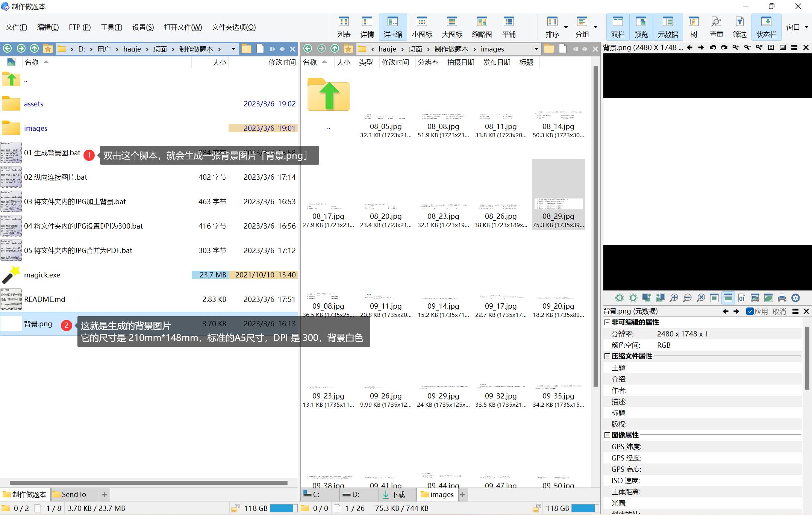Click the 修改时间 column header in the left pane
Viewport: 812px width, 515px height.
pos(282,62)
